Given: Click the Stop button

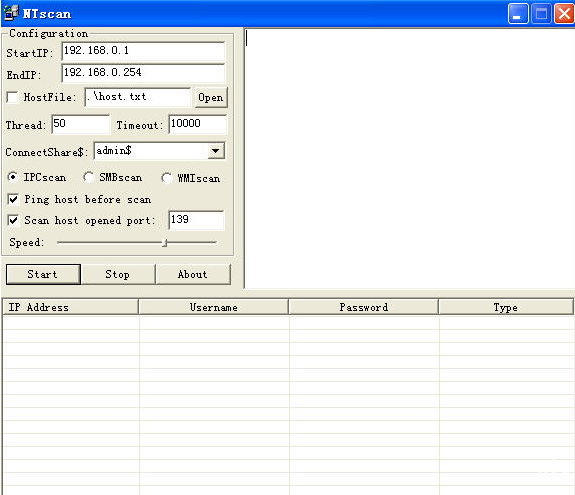Looking at the screenshot, I should pos(118,274).
